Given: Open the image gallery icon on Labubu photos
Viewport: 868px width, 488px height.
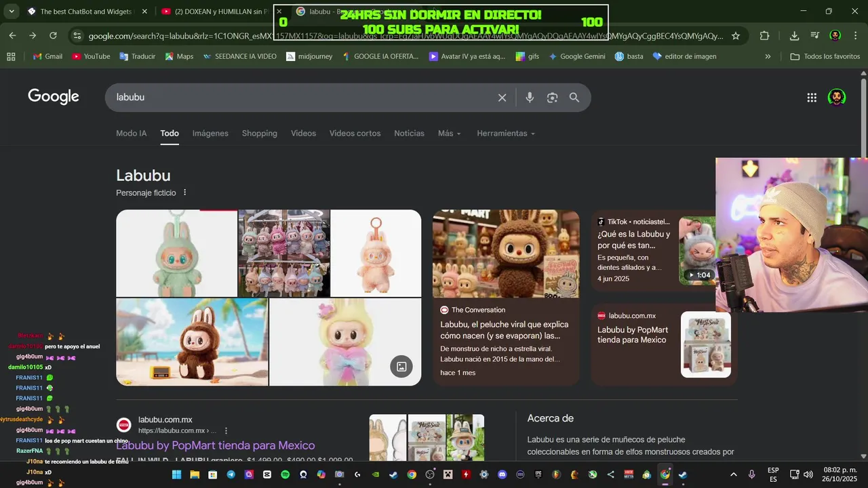Looking at the screenshot, I should tap(401, 367).
